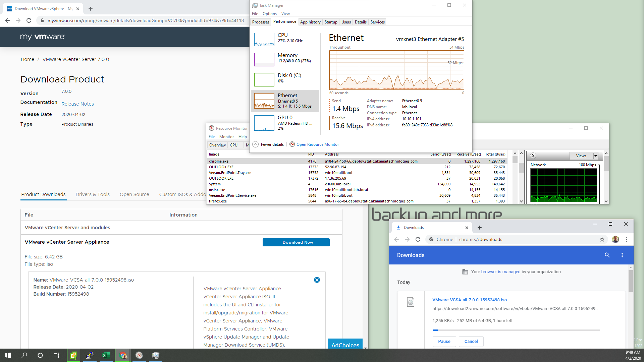This screenshot has height=362, width=644.
Task: Open Downloads page more actions menu
Action: 622,255
